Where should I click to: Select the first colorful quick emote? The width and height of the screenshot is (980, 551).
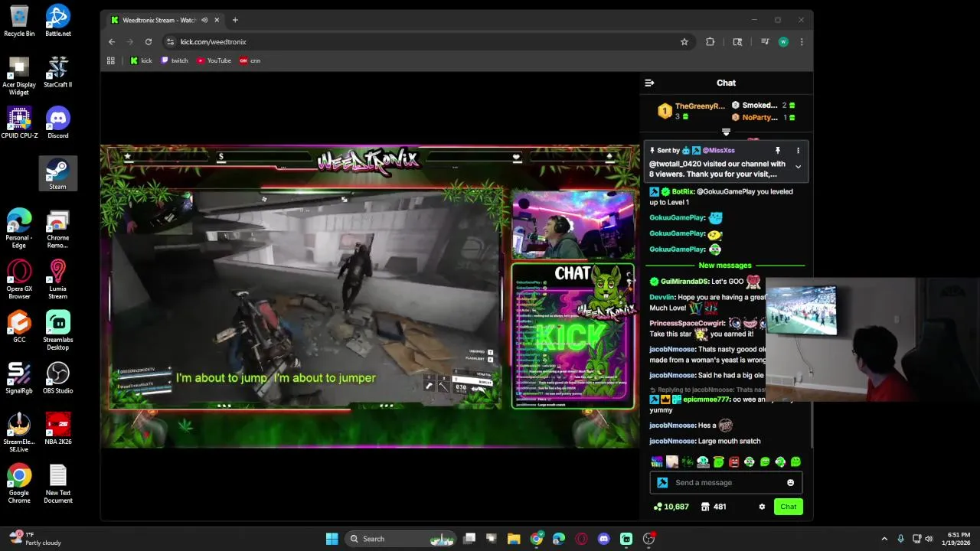click(657, 462)
